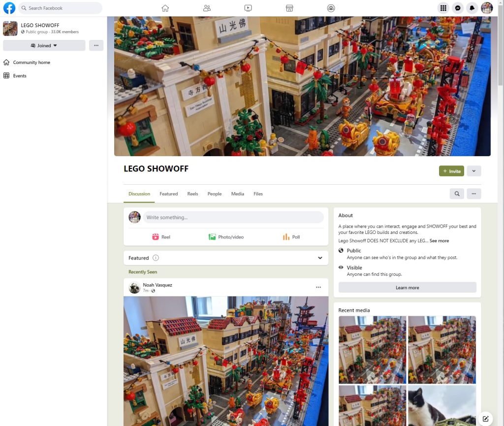Screen dimensions: 504x426
Task: Click the Learn more button
Action: pos(407,288)
